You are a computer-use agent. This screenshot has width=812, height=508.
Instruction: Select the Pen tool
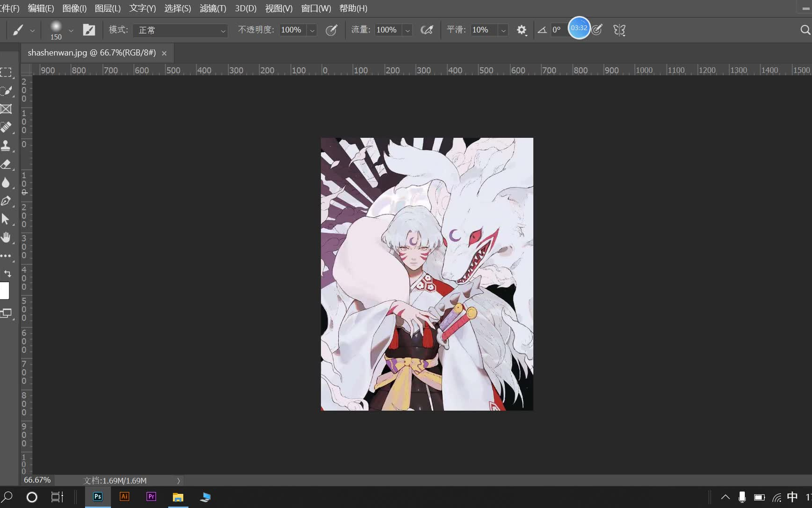pyautogui.click(x=6, y=201)
